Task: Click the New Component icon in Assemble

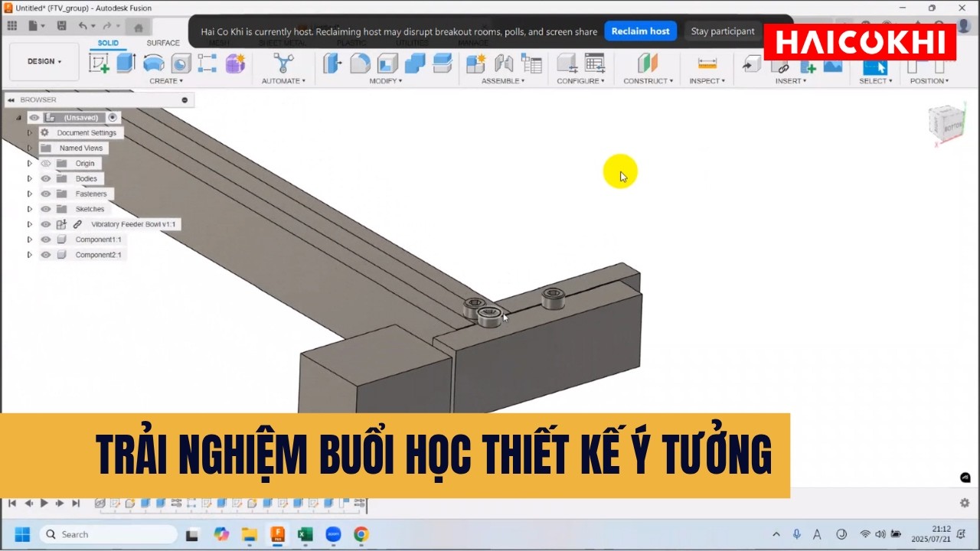Action: pos(475,63)
